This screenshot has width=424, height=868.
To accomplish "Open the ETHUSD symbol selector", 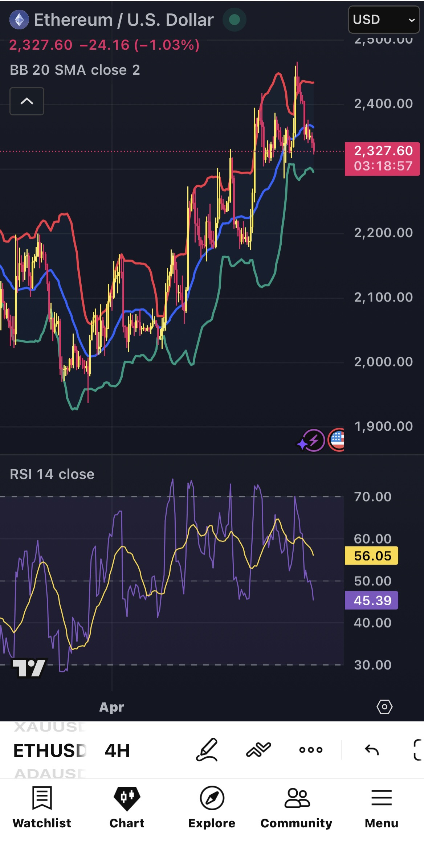I will [50, 750].
